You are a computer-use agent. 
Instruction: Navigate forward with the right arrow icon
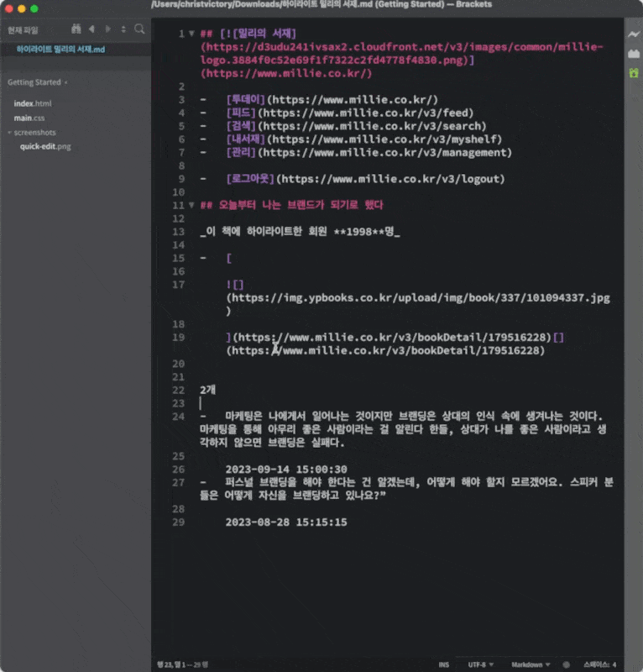pos(108,29)
